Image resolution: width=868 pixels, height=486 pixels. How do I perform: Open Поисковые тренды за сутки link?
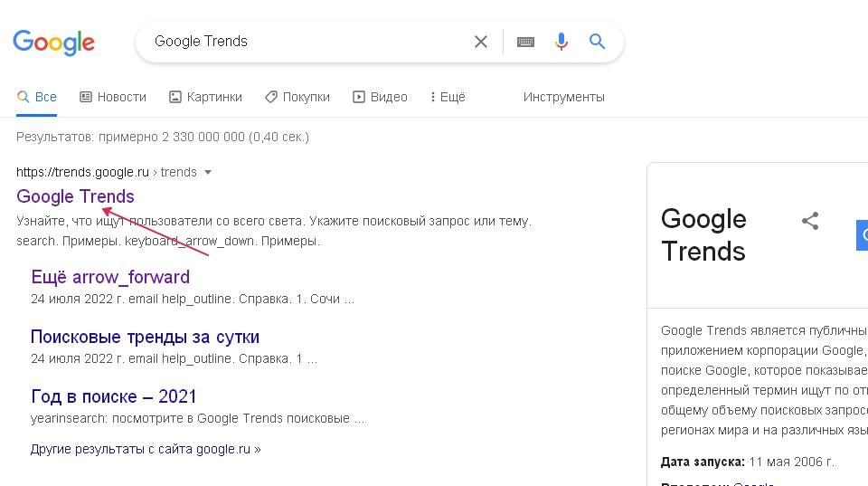(x=145, y=337)
